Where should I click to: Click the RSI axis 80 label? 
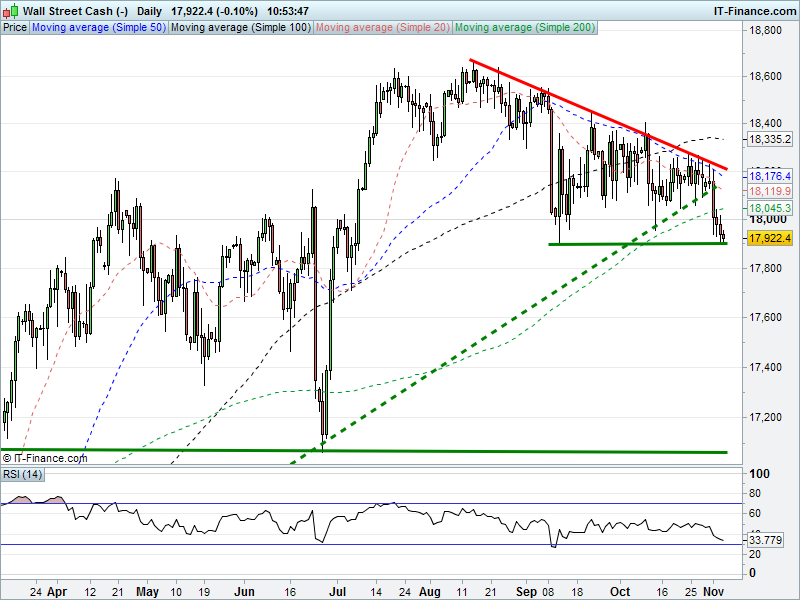click(755, 493)
